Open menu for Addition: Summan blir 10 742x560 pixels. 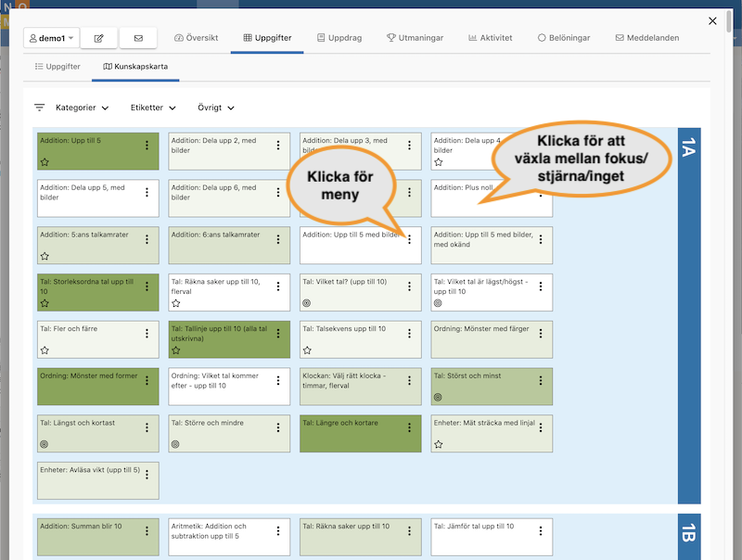pyautogui.click(x=147, y=530)
